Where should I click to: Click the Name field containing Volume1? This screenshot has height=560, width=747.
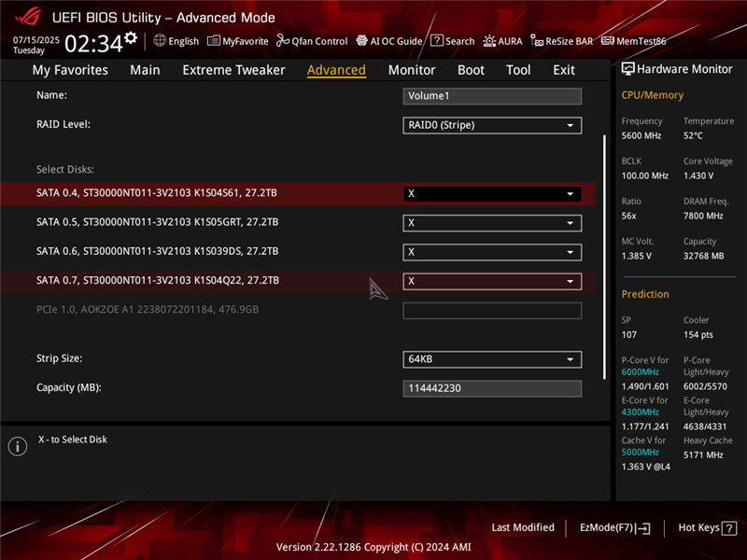tap(492, 96)
